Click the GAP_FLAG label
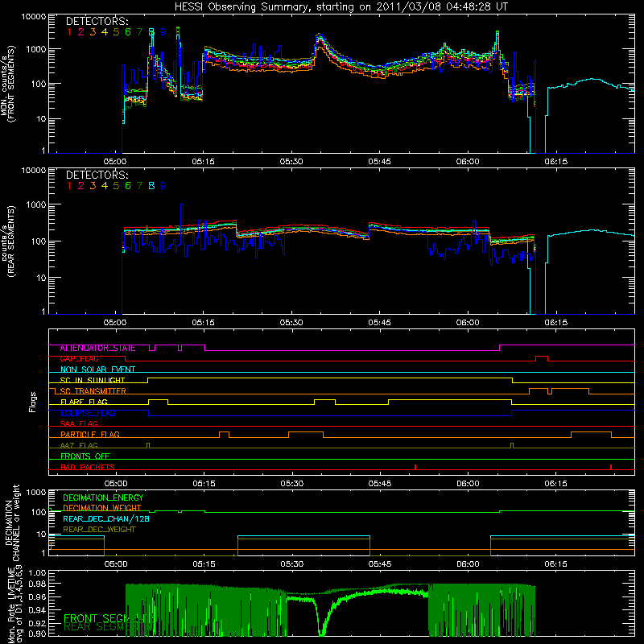The width and height of the screenshot is (644, 644). (79, 359)
